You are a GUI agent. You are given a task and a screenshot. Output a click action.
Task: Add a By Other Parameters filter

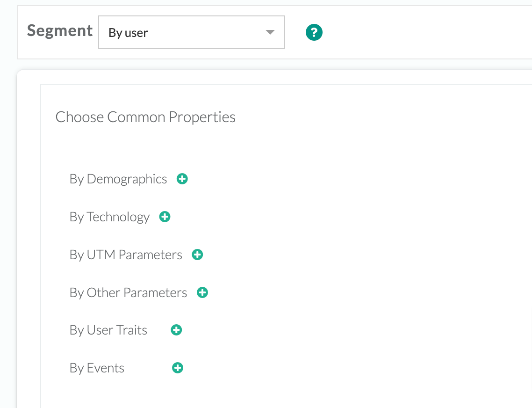click(202, 292)
